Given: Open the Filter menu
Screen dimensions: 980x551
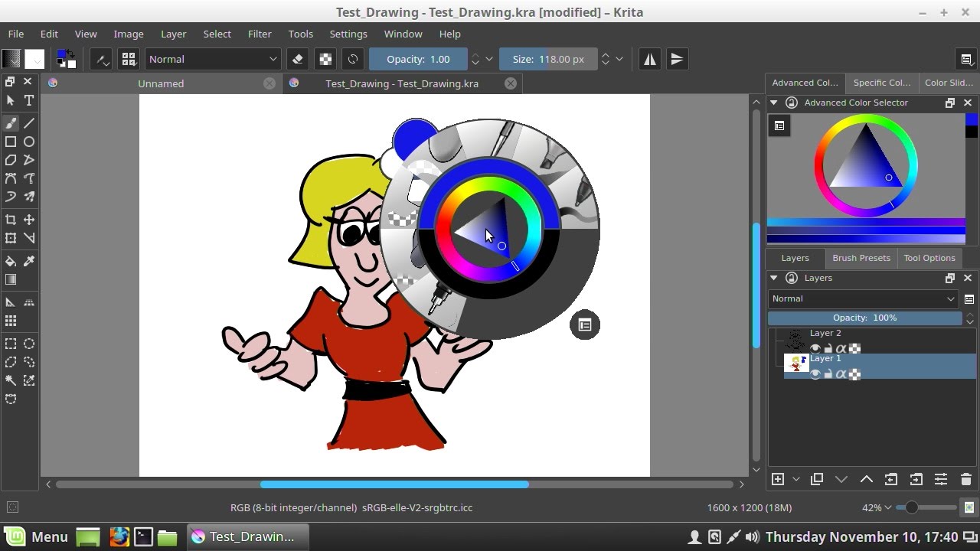Looking at the screenshot, I should tap(260, 34).
